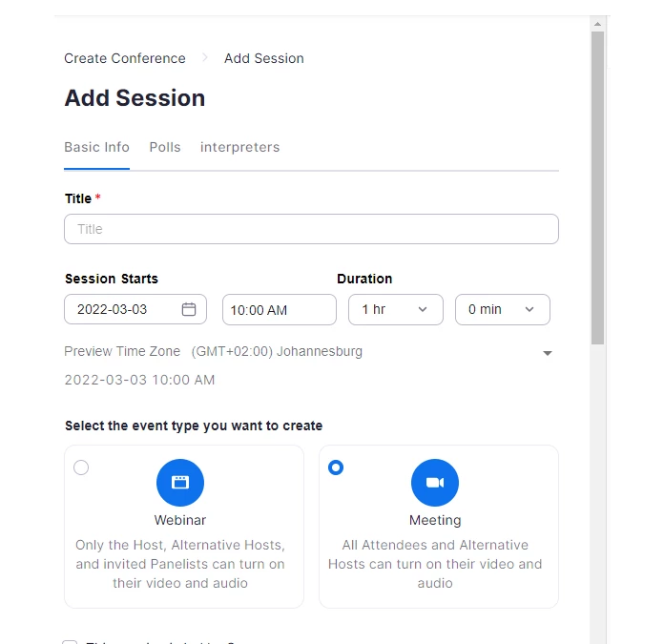This screenshot has width=664, height=644.
Task: Tick the partially visible checkbox at bottom
Action: [x=70, y=642]
